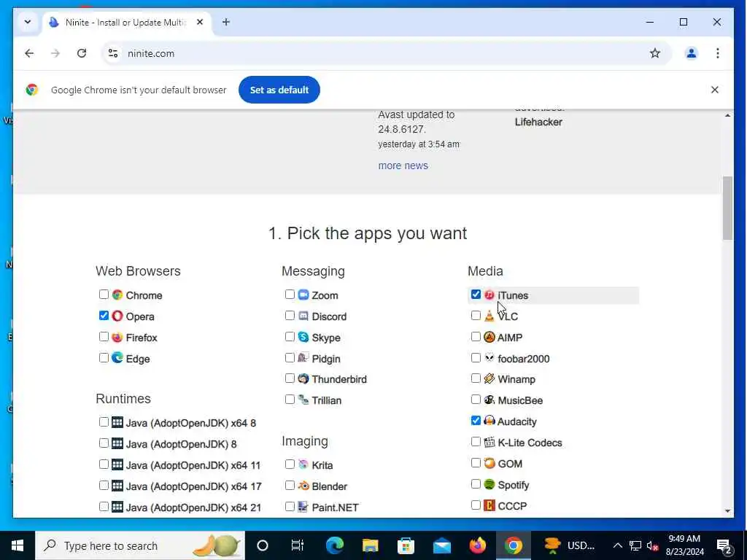747x560 pixels.
Task: Check the VLC checkbox
Action: 476,315
